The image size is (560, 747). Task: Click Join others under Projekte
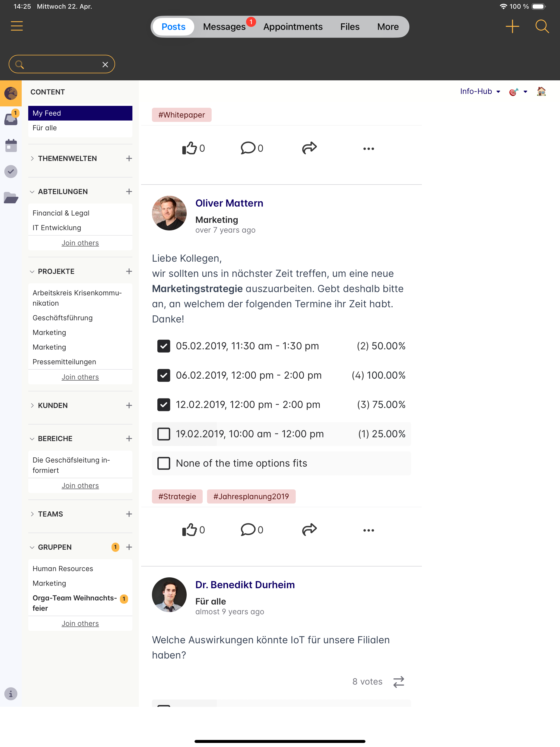(80, 377)
